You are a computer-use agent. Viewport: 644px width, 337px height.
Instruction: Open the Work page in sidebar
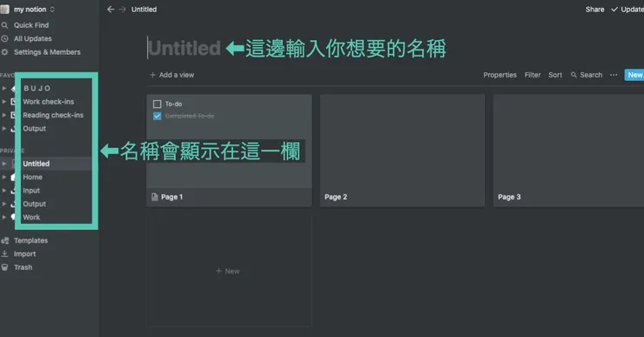(31, 218)
